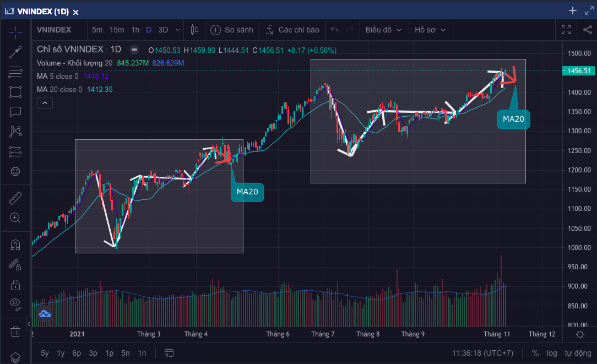Toggle magnet mode on

pos(15,245)
